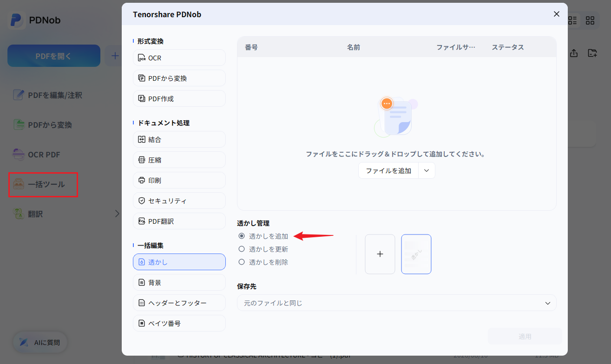Viewport: 611px width, 364px height.
Task: Click ファイルを追加 button
Action: [388, 170]
